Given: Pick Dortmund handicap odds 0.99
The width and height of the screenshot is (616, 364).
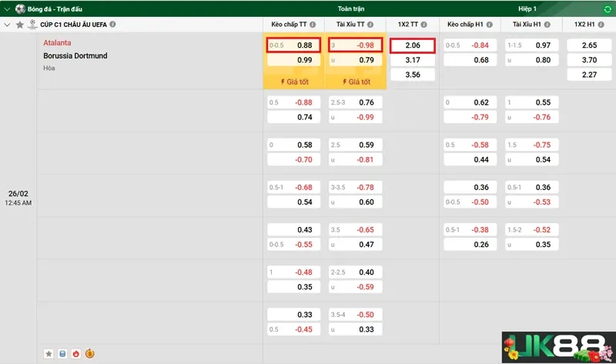Looking at the screenshot, I should click(x=293, y=60).
